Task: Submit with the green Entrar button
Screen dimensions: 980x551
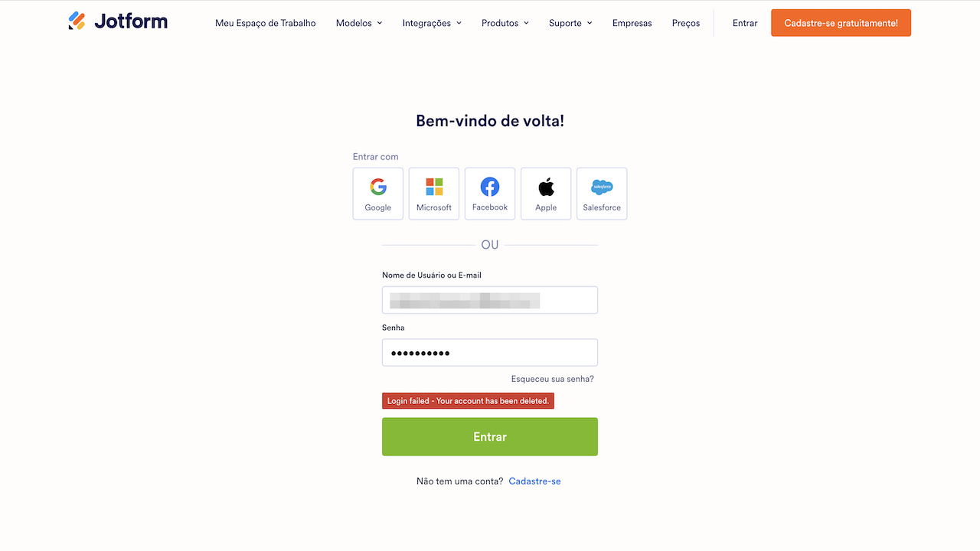Action: (490, 437)
